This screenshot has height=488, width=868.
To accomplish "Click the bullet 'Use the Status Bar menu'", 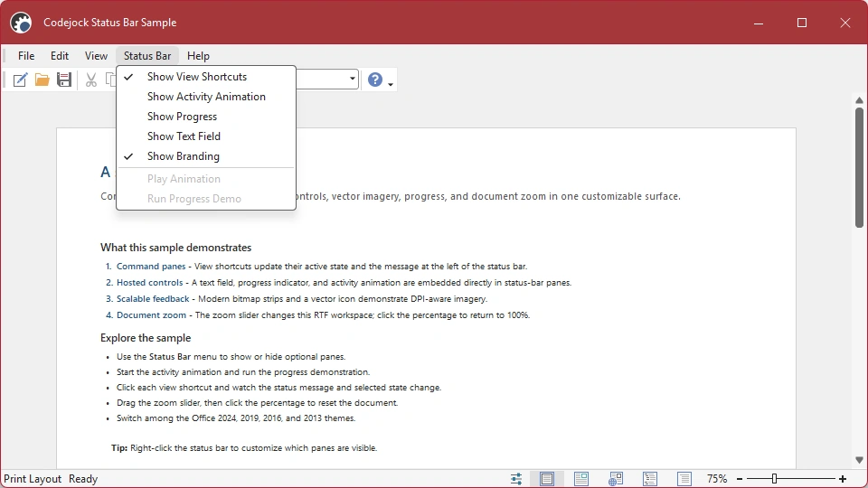I will click(x=231, y=357).
